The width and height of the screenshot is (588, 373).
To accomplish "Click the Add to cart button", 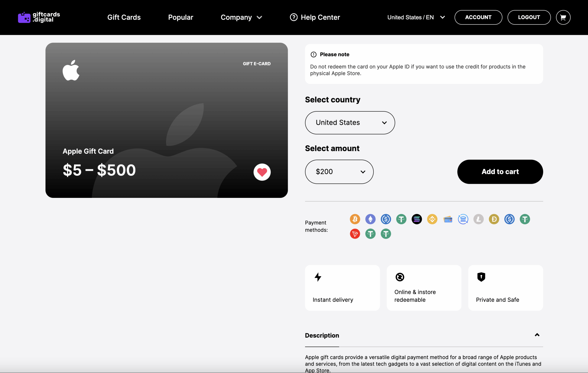I will click(500, 172).
